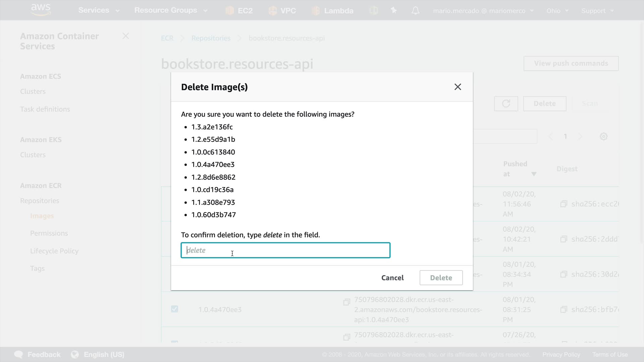Open Lifecycle Policy in sidebar

click(54, 251)
